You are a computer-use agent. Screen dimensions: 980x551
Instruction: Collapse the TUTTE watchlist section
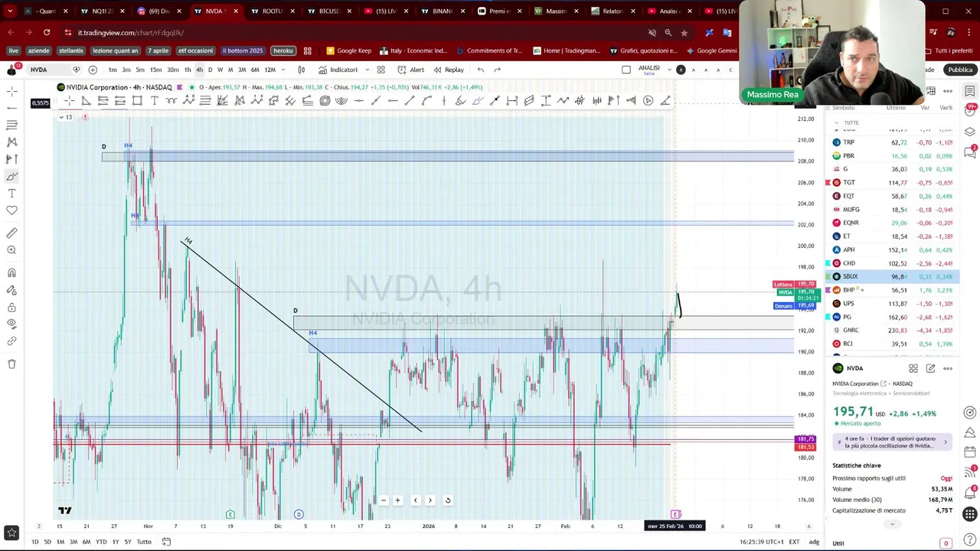coord(837,122)
